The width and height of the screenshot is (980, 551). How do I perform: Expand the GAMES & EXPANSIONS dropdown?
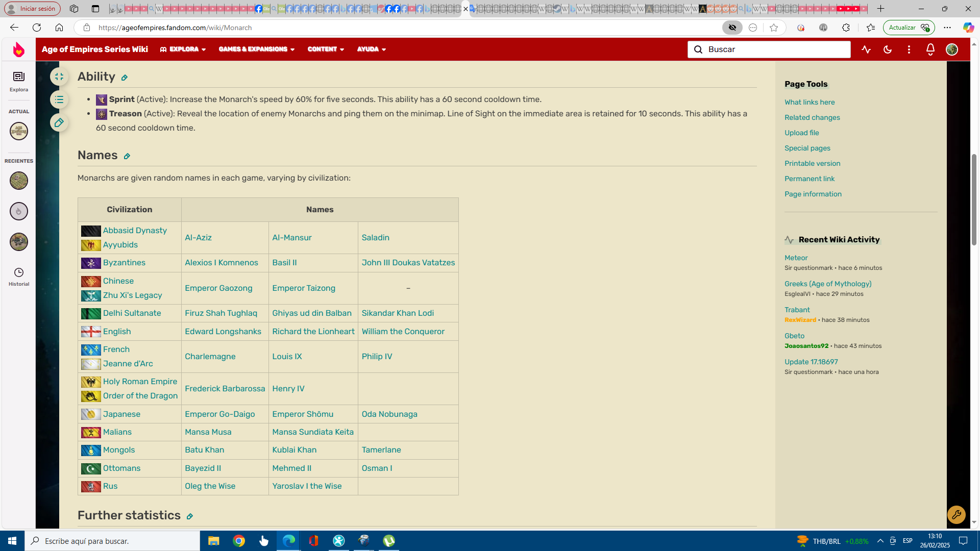pyautogui.click(x=257, y=49)
